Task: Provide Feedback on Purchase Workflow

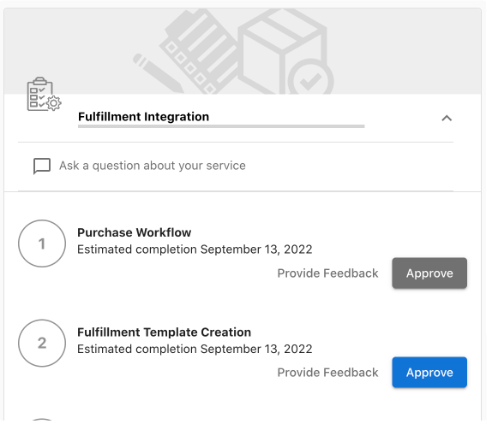Action: click(328, 273)
